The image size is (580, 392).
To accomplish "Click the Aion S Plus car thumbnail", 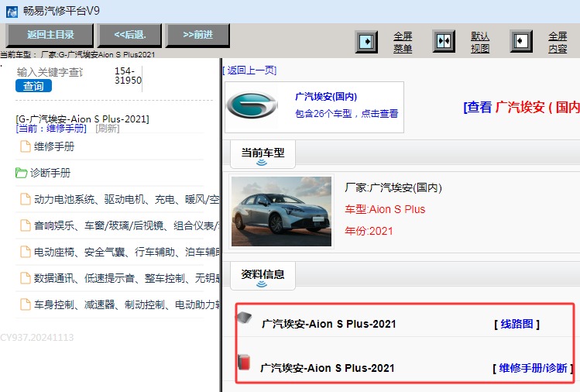I will [282, 211].
